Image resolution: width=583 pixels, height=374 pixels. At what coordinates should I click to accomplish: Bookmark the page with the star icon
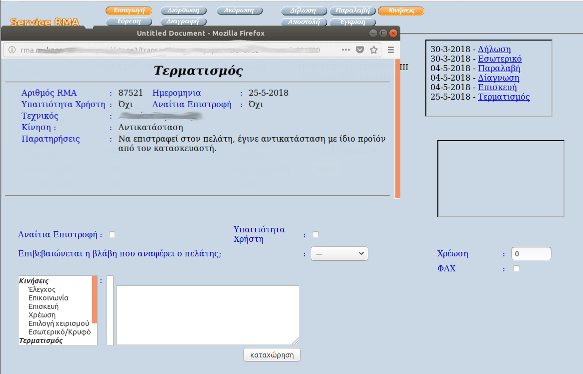pos(374,50)
